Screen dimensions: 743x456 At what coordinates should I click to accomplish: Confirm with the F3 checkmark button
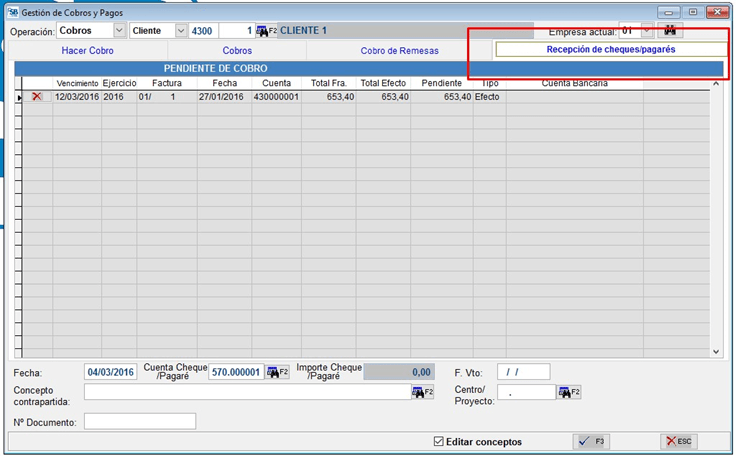tap(591, 441)
